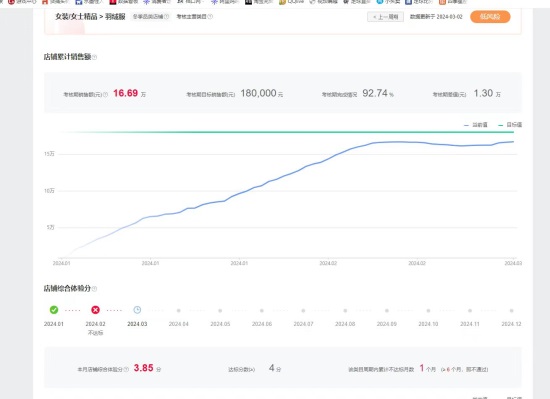550x399 pixels.
Task: Select the 2024.08 timeline dot
Action: click(345, 311)
